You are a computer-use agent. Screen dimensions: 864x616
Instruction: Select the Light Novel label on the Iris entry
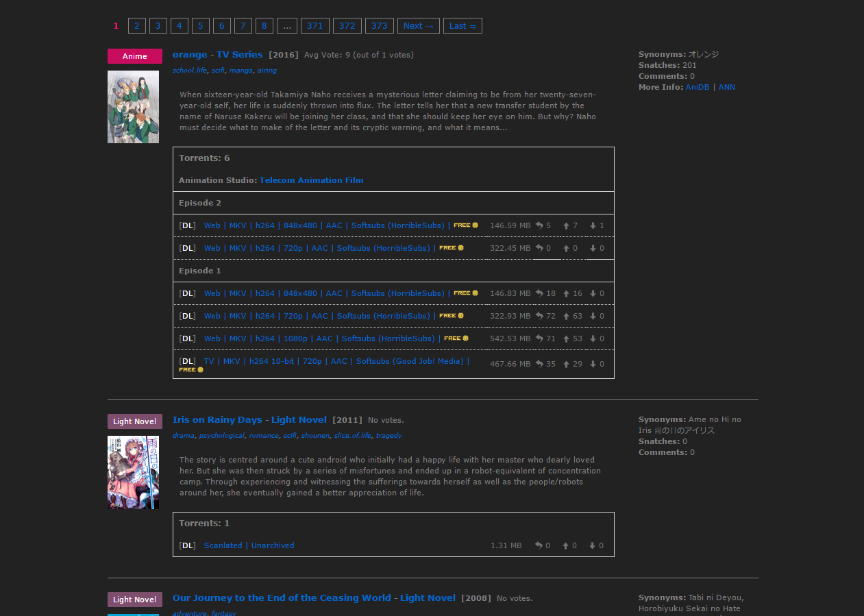click(x=134, y=421)
